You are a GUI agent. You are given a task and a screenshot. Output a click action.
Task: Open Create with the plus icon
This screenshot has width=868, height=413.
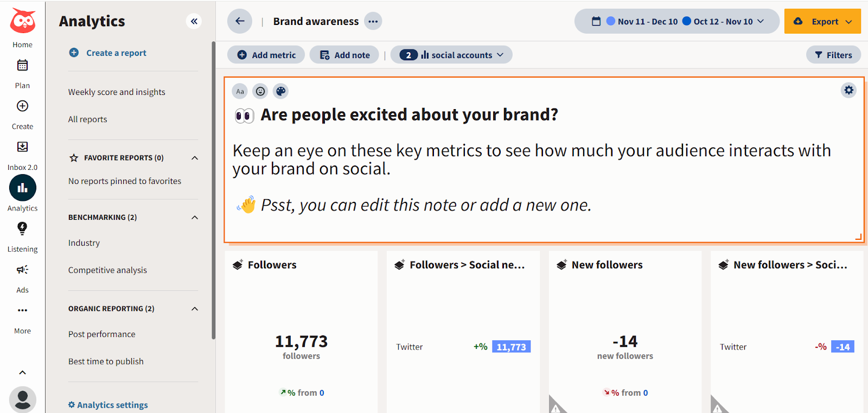click(22, 106)
